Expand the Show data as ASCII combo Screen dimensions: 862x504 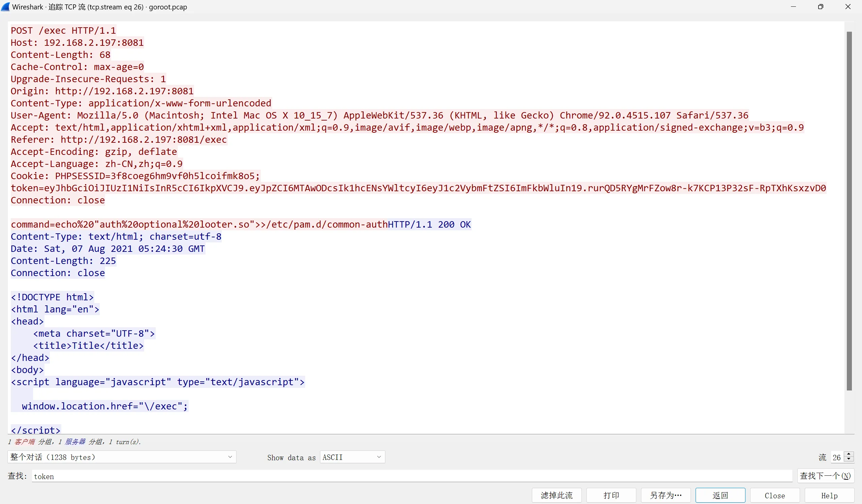[352, 457]
